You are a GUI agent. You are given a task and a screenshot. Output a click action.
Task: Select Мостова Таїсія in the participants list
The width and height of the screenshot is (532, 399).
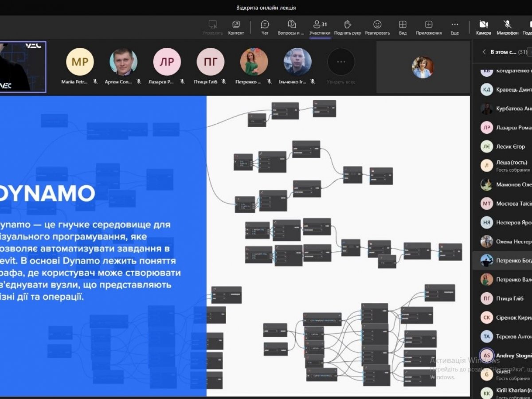tap(502, 203)
